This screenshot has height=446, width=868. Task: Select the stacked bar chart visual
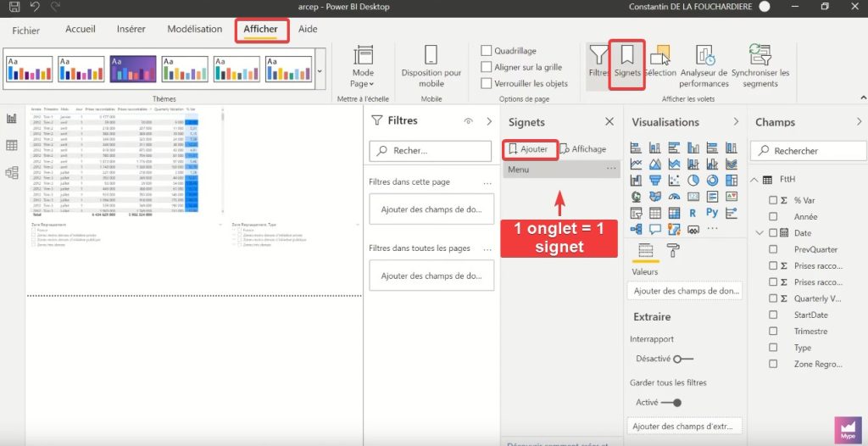(636, 148)
